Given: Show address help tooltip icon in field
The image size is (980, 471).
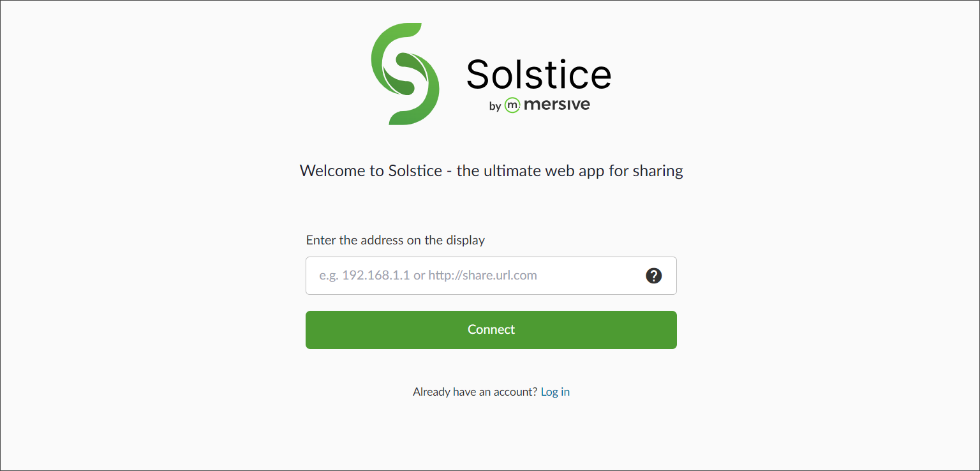Looking at the screenshot, I should coord(653,276).
